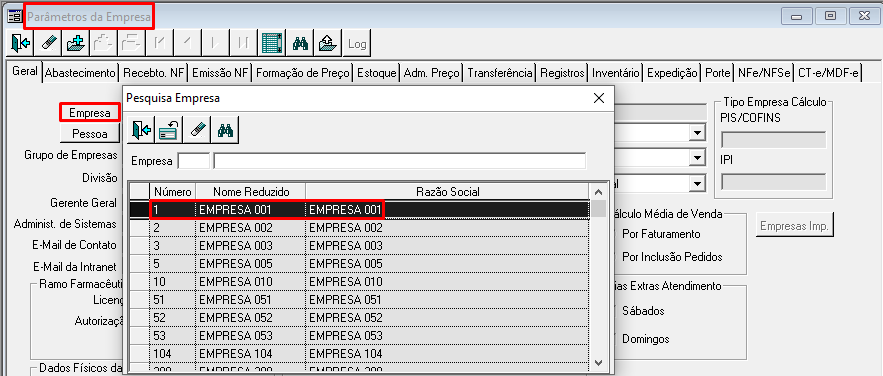Open the Transferência tab

500,73
